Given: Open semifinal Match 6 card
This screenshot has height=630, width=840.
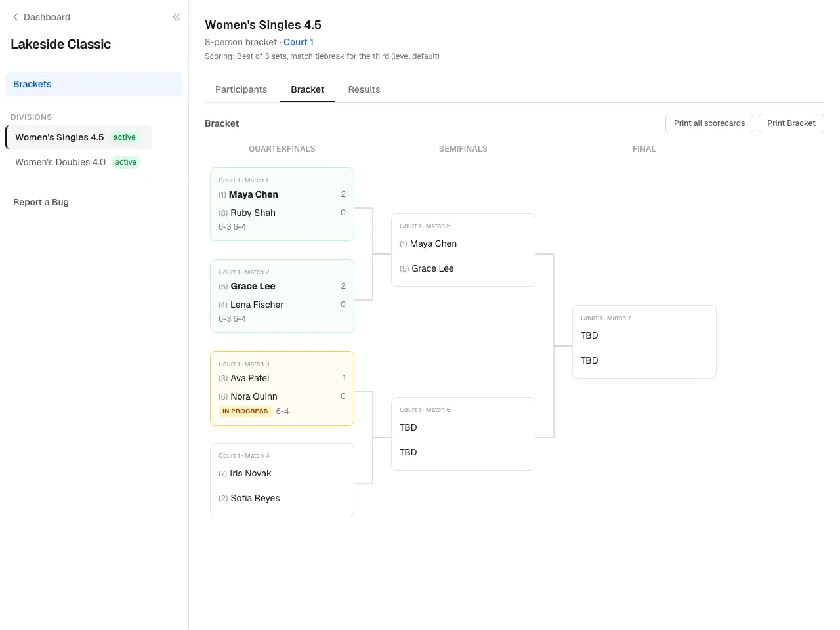Looking at the screenshot, I should point(463,434).
